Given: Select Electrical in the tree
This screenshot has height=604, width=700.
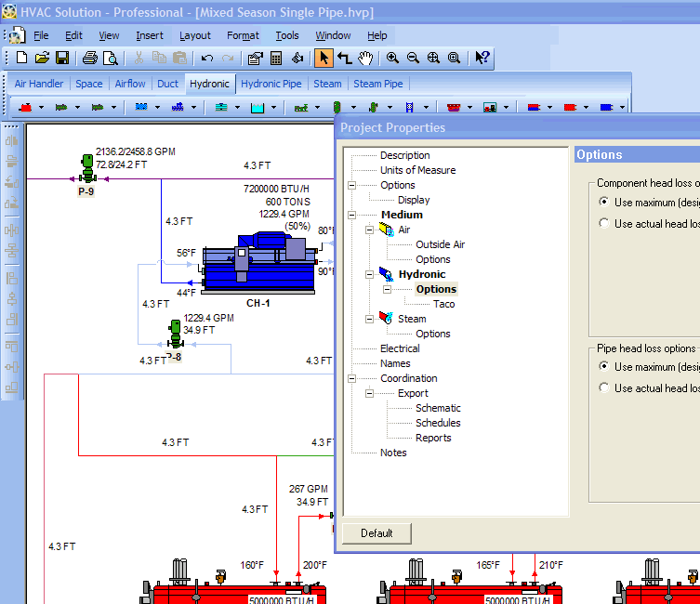Looking at the screenshot, I should 400,348.
